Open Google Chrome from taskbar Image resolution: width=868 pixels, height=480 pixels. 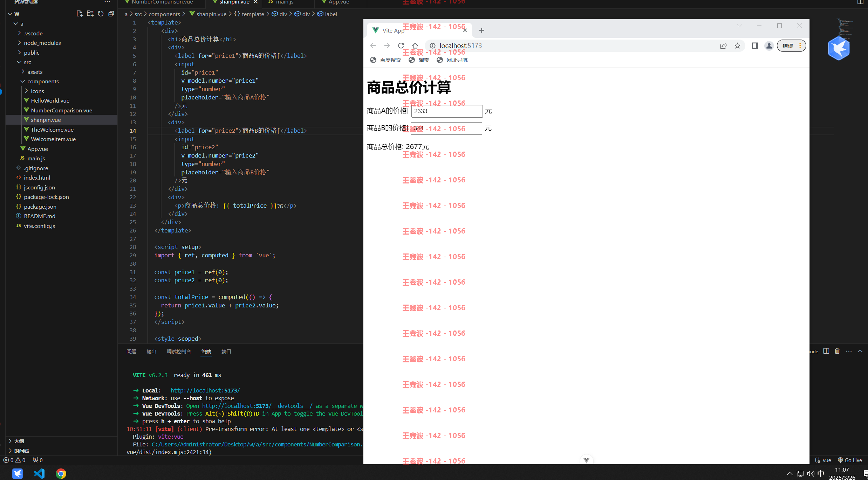pos(61,473)
